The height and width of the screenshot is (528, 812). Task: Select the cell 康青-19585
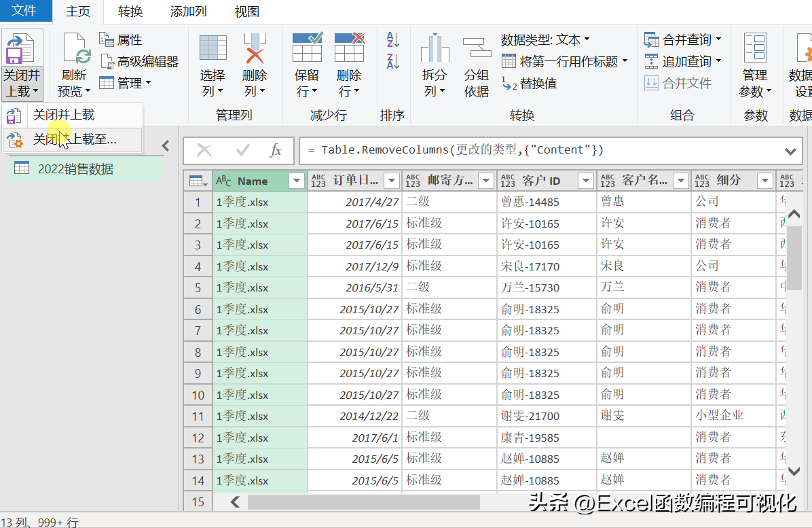point(547,438)
